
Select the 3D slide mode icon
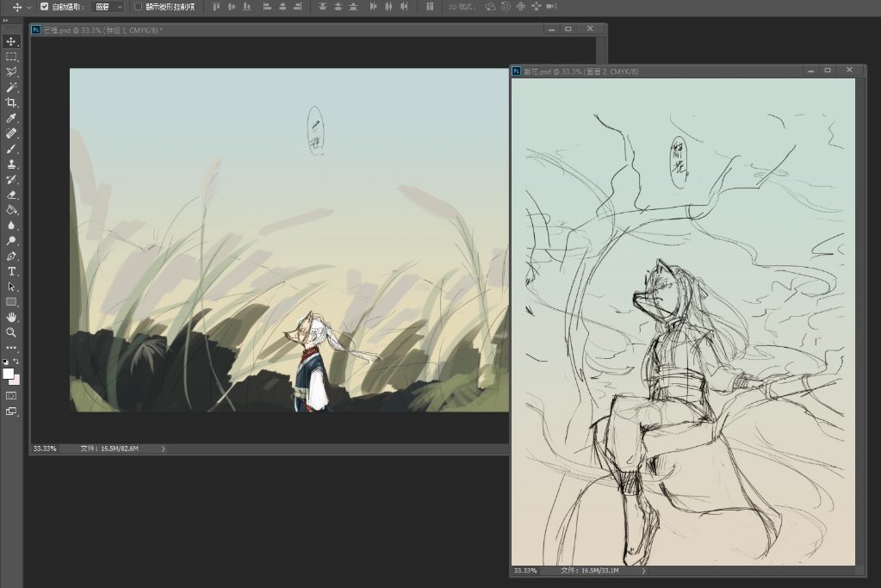click(536, 7)
